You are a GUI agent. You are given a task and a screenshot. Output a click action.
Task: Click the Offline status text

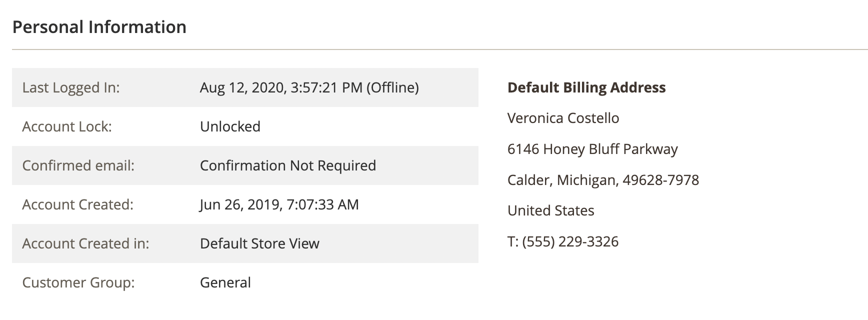(x=392, y=87)
